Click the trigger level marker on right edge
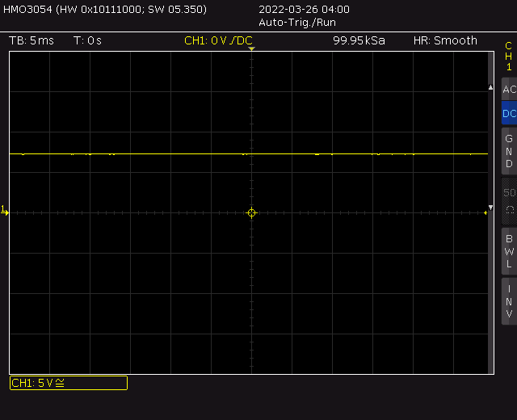Screen dimensions: 517x420 485,212
